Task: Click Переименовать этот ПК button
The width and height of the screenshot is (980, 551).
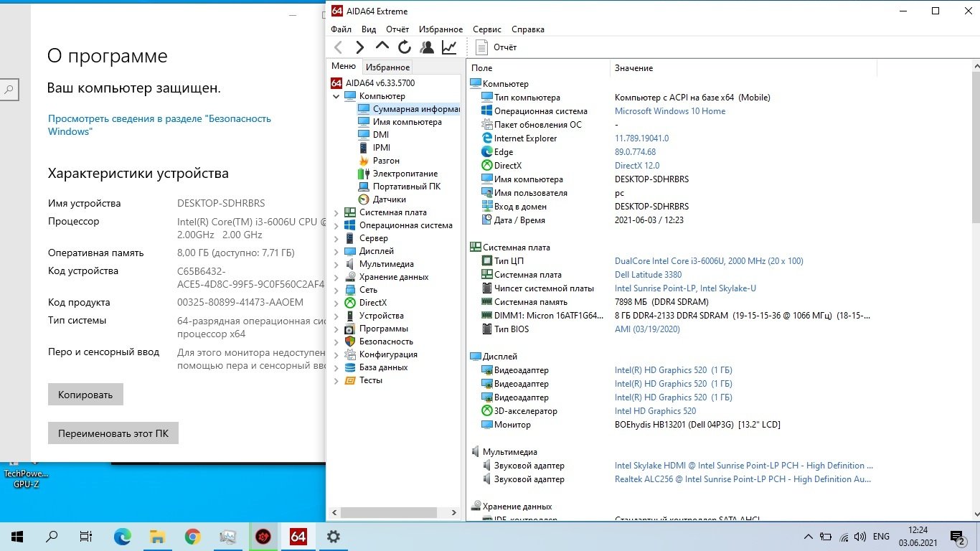Action: pos(113,433)
